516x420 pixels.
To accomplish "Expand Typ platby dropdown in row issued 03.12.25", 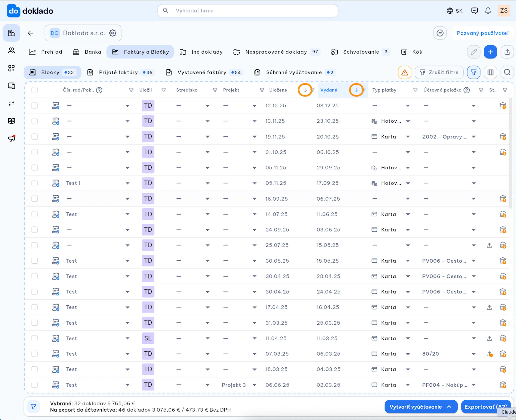I will point(408,106).
